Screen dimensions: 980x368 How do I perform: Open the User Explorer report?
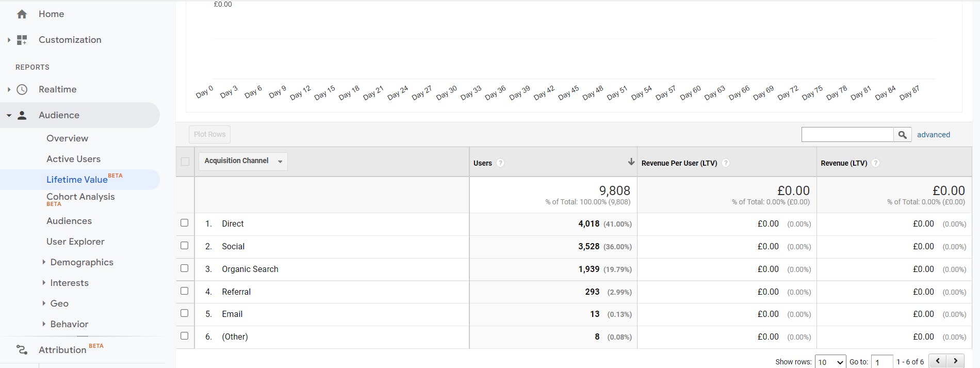pos(75,242)
